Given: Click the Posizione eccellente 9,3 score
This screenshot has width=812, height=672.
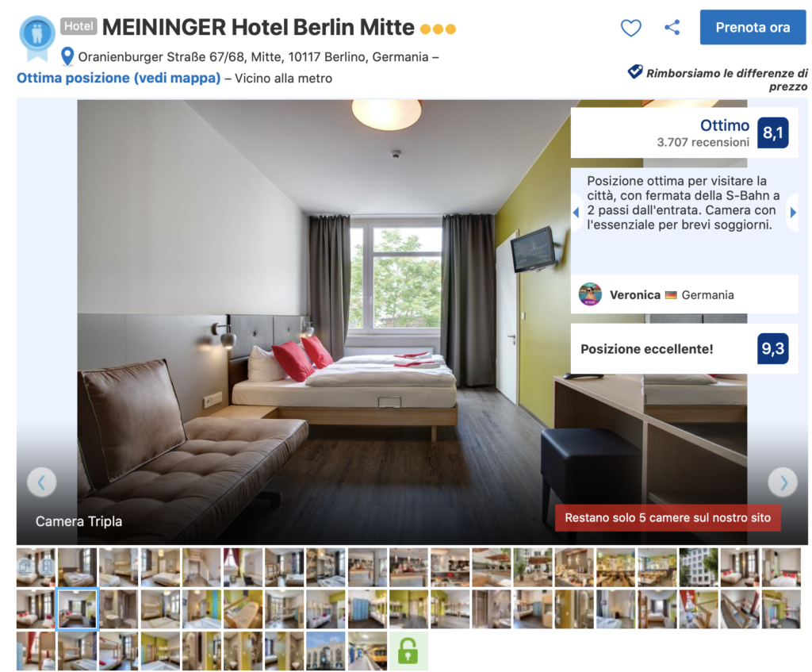Looking at the screenshot, I should coord(772,348).
